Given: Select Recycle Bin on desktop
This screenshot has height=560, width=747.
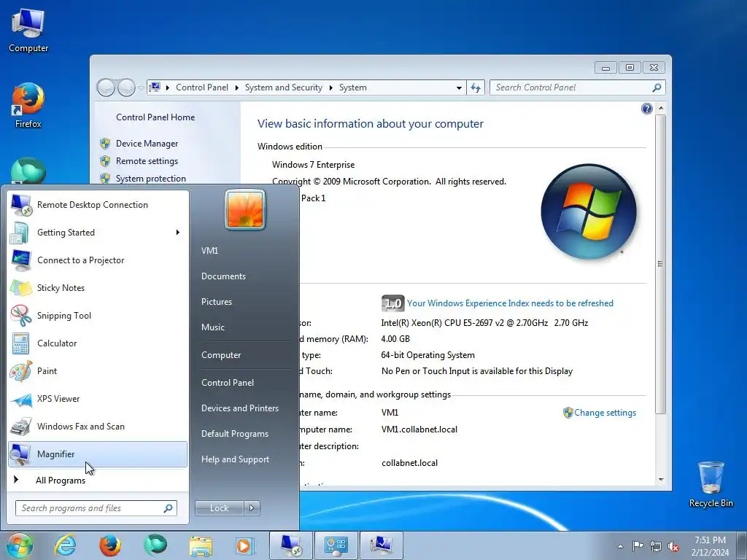Looking at the screenshot, I should tap(711, 484).
